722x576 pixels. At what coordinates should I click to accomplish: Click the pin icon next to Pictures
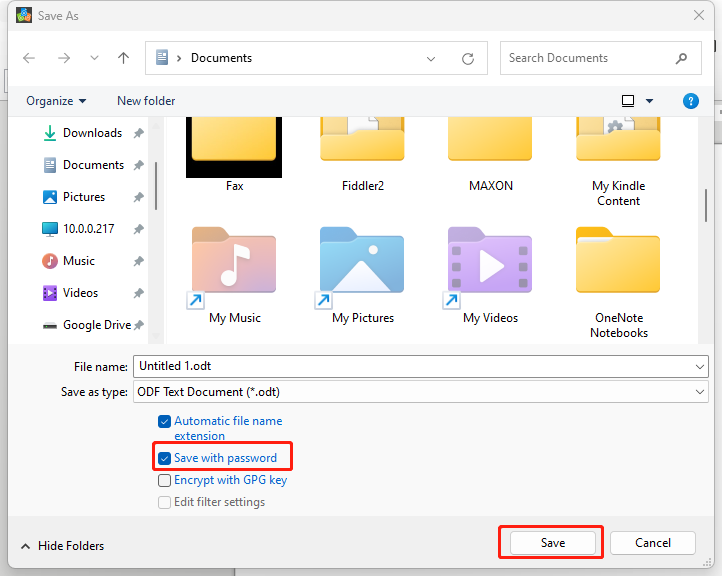[x=139, y=198]
